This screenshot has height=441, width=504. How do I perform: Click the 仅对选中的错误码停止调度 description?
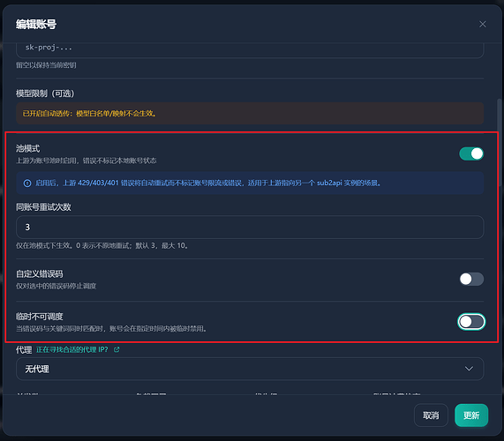pyautogui.click(x=56, y=286)
